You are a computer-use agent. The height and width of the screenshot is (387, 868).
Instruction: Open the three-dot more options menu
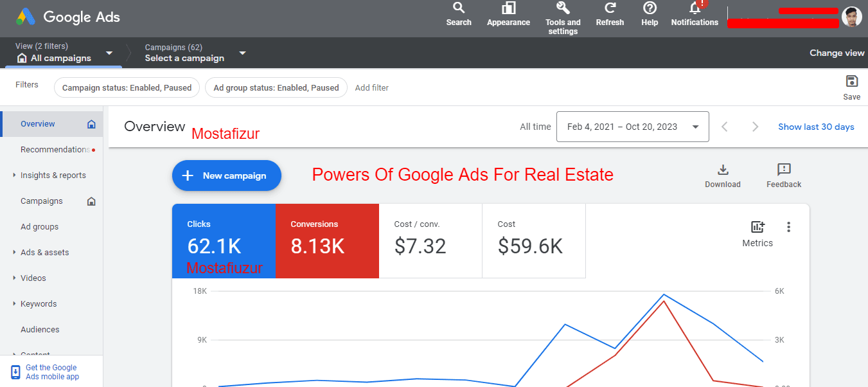point(789,227)
